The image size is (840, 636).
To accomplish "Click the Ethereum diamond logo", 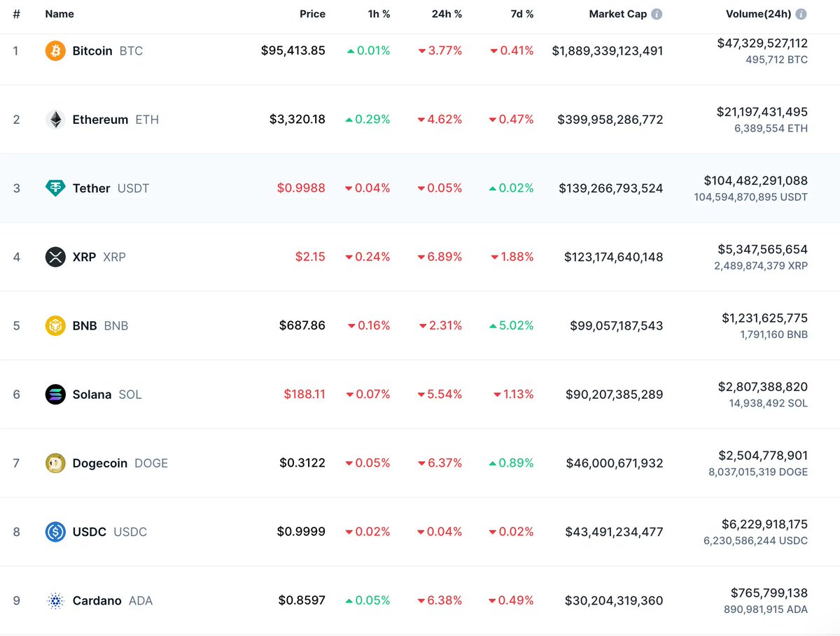I will [55, 120].
